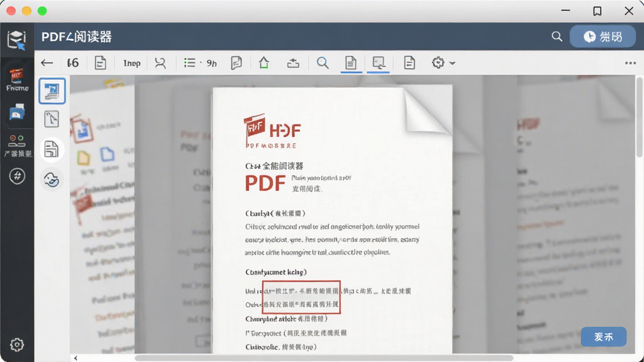This screenshot has width=644, height=362.
Task: Click the app logo in left sidebar
Action: 17,40
